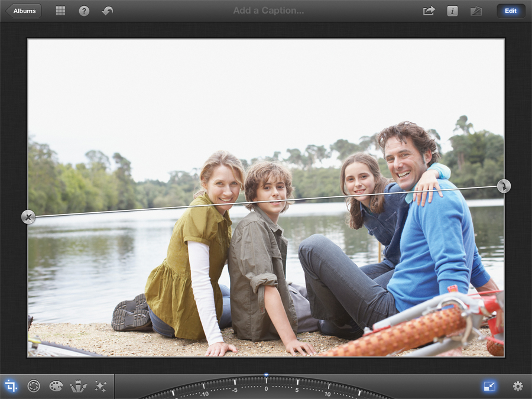Select the Exposure tool
The image size is (532, 399).
point(34,386)
